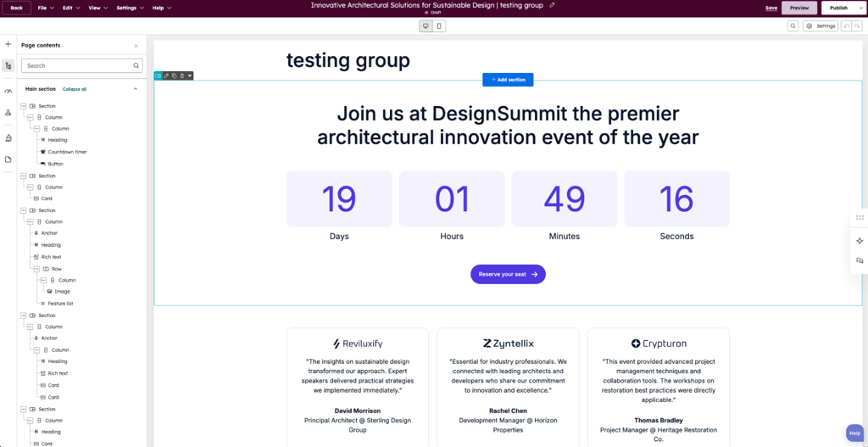Click the magnifier icon in Page contents search
This screenshot has height=447, width=868.
click(x=136, y=65)
